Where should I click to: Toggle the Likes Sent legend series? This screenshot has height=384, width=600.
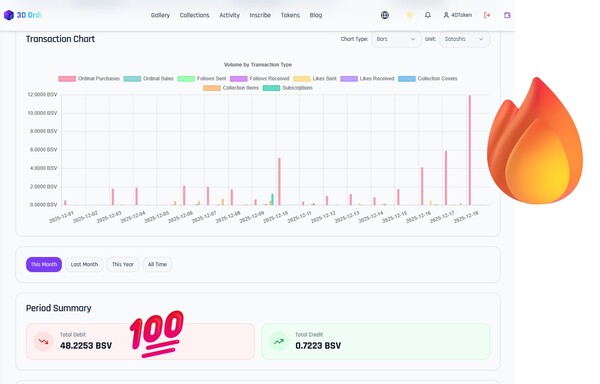[315, 79]
